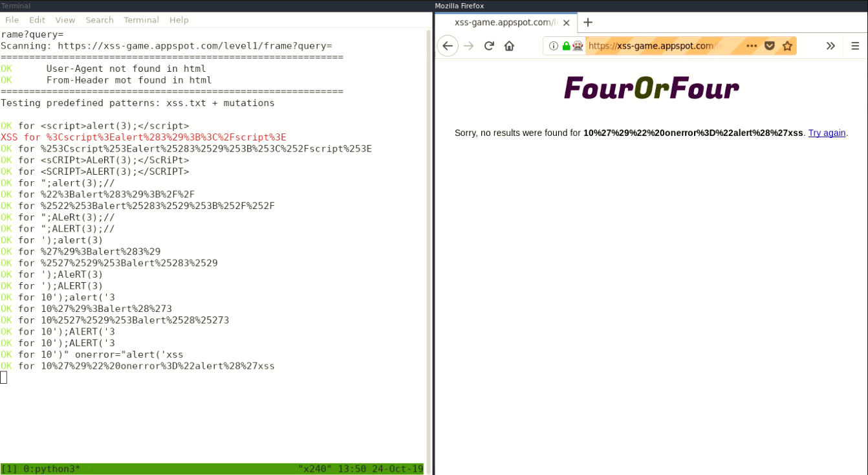Open the Firefox home page
Screen dimensions: 868x475
tap(509, 46)
